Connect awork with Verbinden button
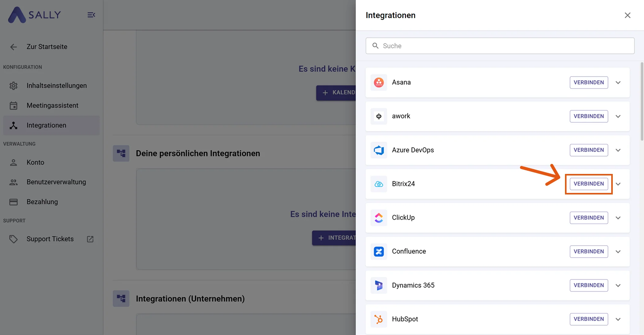644x335 pixels. point(589,116)
